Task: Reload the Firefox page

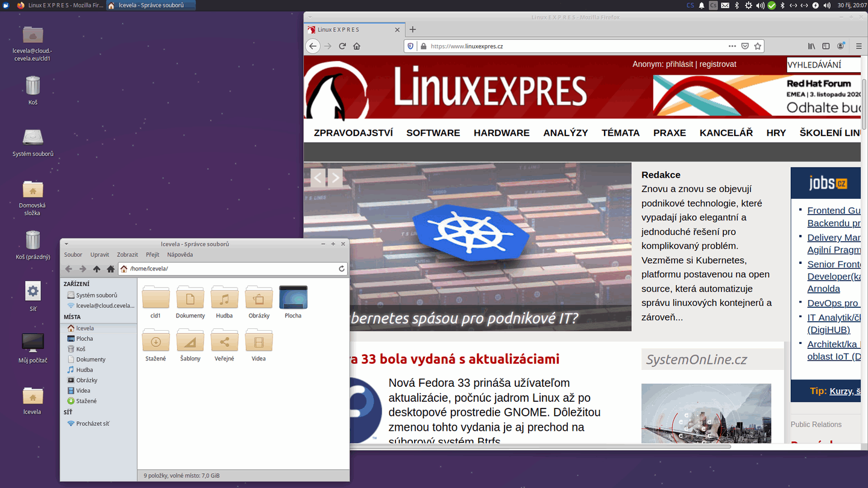Action: click(342, 46)
